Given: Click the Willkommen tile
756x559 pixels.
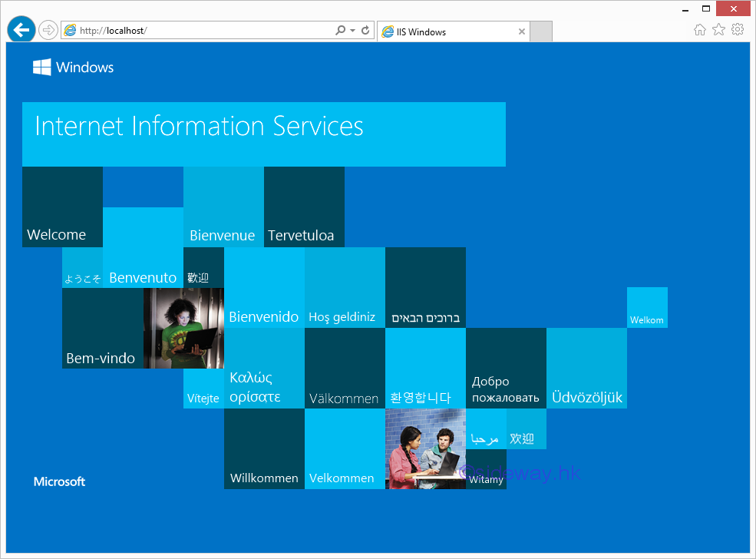Looking at the screenshot, I should coord(264,449).
